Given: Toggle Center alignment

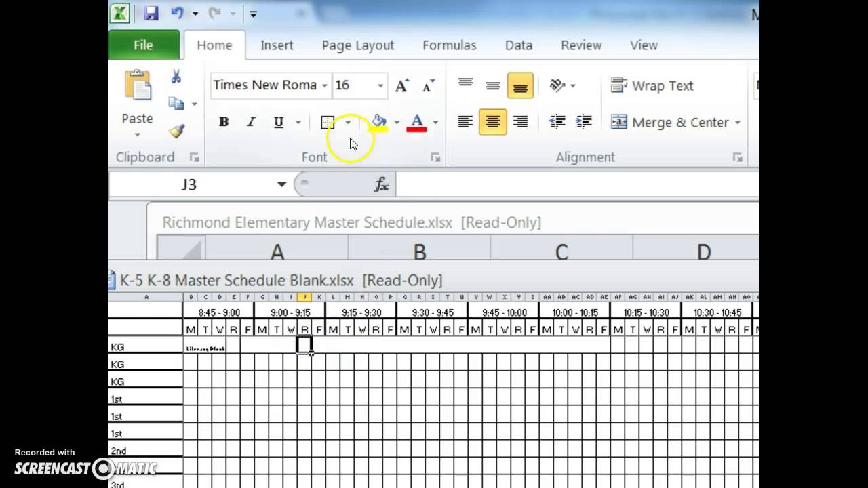Looking at the screenshot, I should coord(493,122).
